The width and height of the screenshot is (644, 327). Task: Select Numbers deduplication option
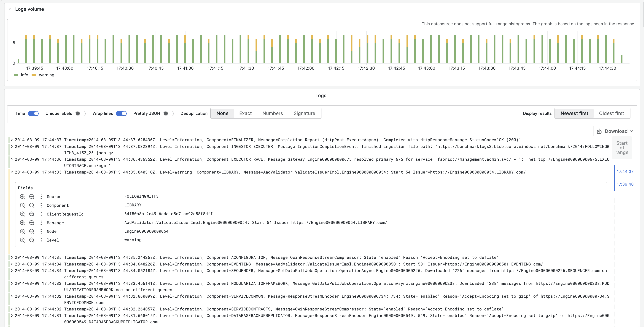coord(272,114)
